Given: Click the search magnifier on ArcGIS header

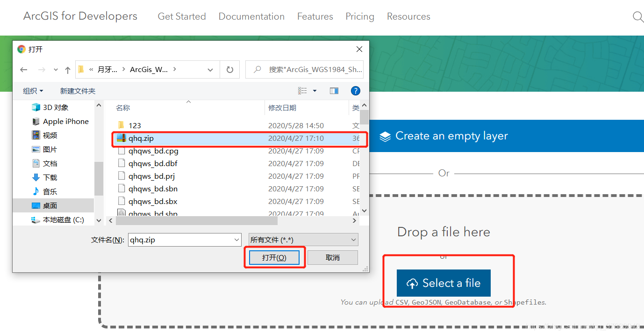Looking at the screenshot, I should pos(637,17).
